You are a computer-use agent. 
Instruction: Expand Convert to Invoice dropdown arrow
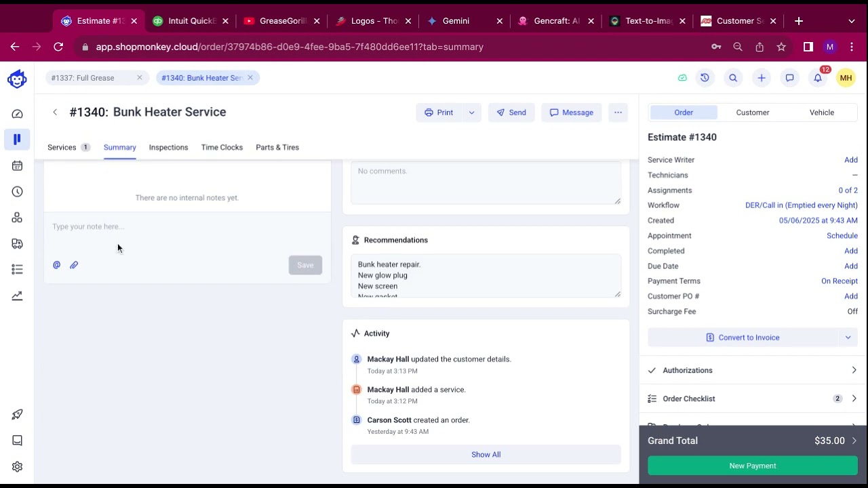[x=848, y=338]
